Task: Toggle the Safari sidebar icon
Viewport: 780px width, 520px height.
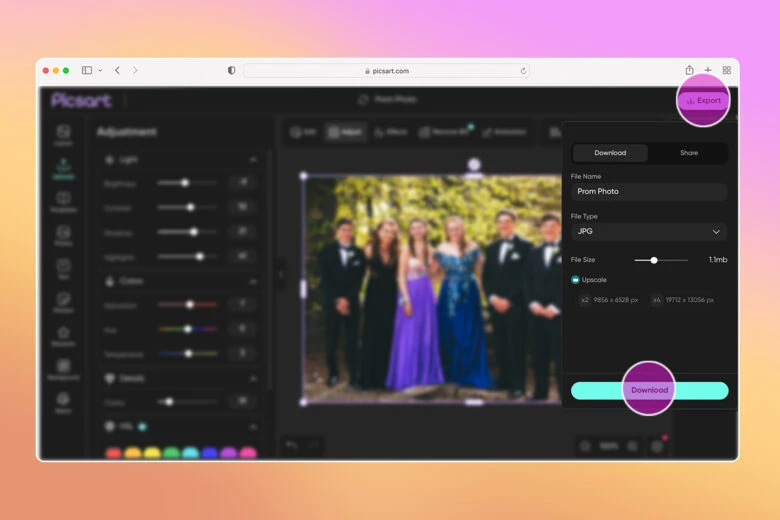Action: [87, 70]
